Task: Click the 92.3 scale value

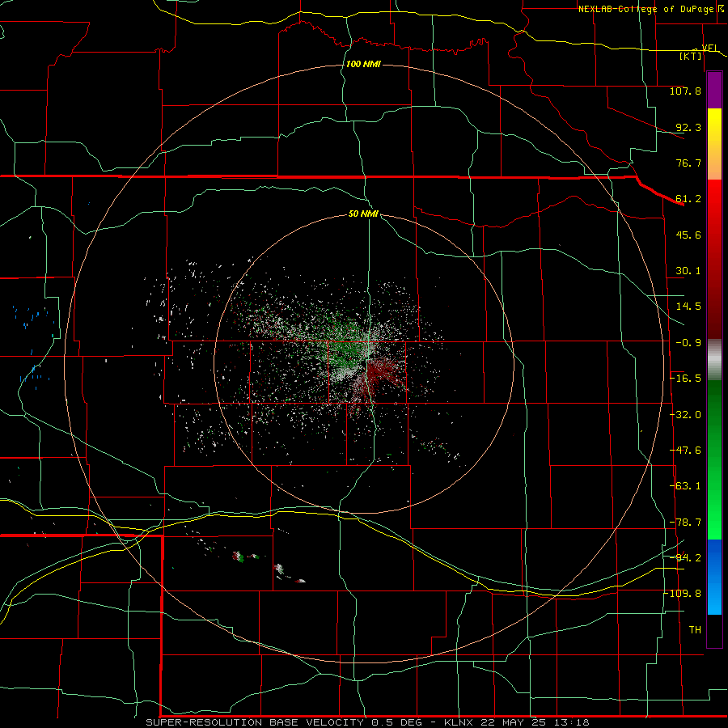Action: (x=688, y=127)
